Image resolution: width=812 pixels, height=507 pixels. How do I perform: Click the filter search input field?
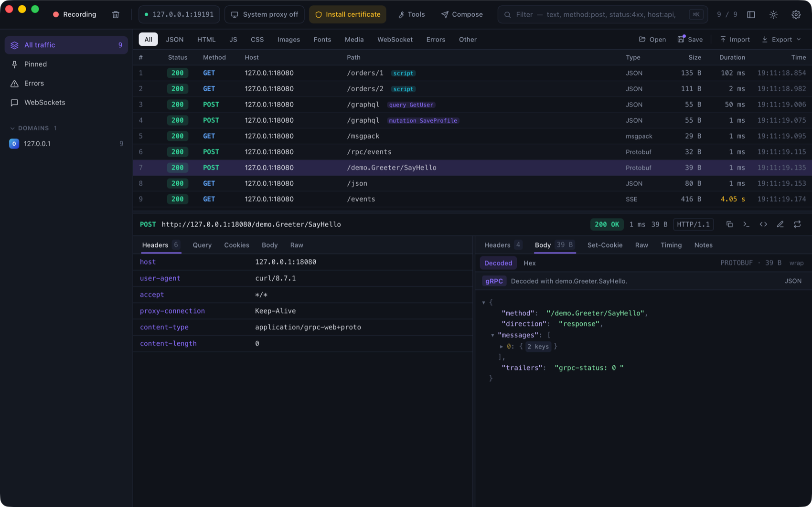[602, 14]
